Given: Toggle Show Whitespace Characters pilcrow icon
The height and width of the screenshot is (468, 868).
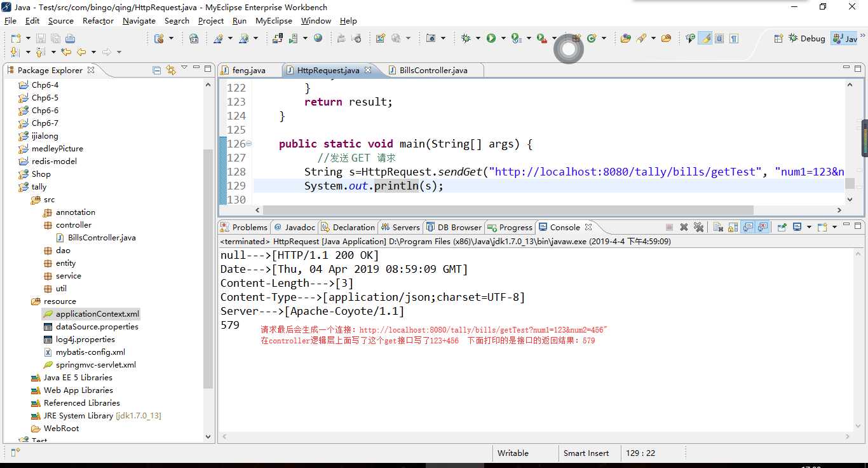Looking at the screenshot, I should pos(734,38).
